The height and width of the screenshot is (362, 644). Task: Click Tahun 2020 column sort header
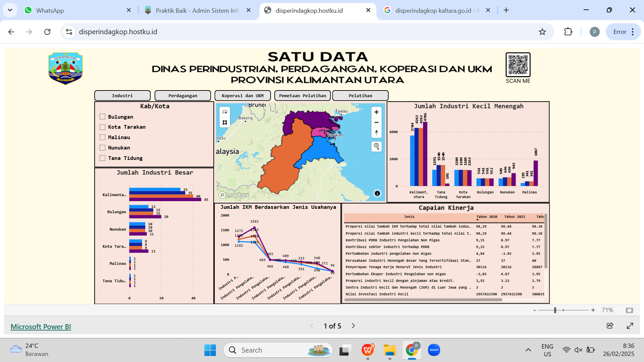(486, 217)
